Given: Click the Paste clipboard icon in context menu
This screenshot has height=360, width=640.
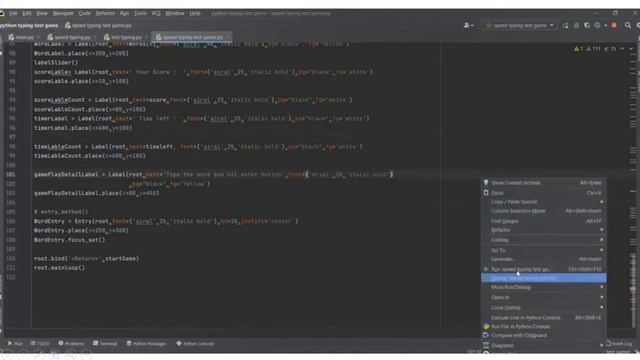Looking at the screenshot, I should (x=486, y=193).
